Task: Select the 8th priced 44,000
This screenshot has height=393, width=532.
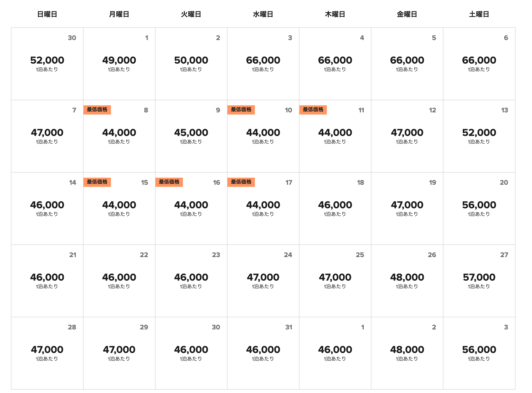Action: click(x=119, y=136)
